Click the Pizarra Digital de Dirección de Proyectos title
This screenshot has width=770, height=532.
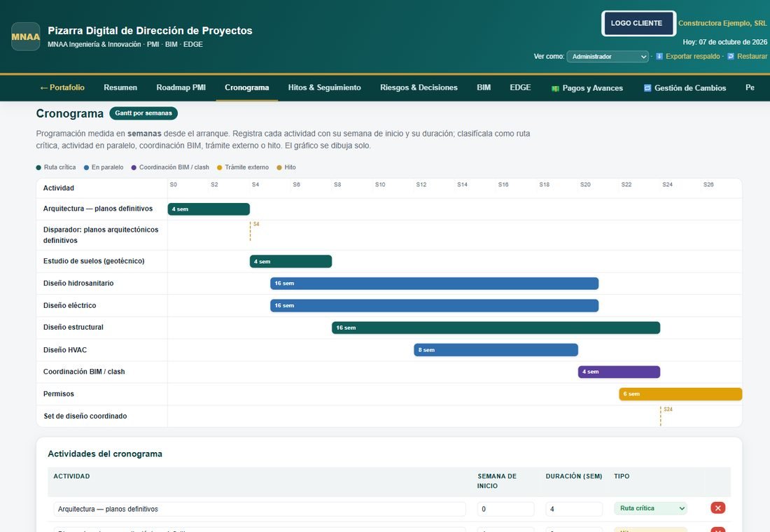click(150, 31)
